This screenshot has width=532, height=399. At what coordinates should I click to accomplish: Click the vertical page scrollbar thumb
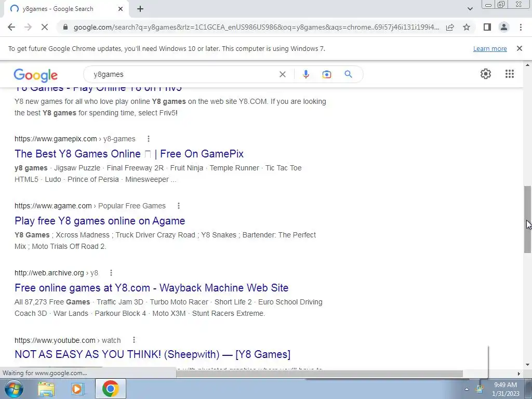coord(527,219)
